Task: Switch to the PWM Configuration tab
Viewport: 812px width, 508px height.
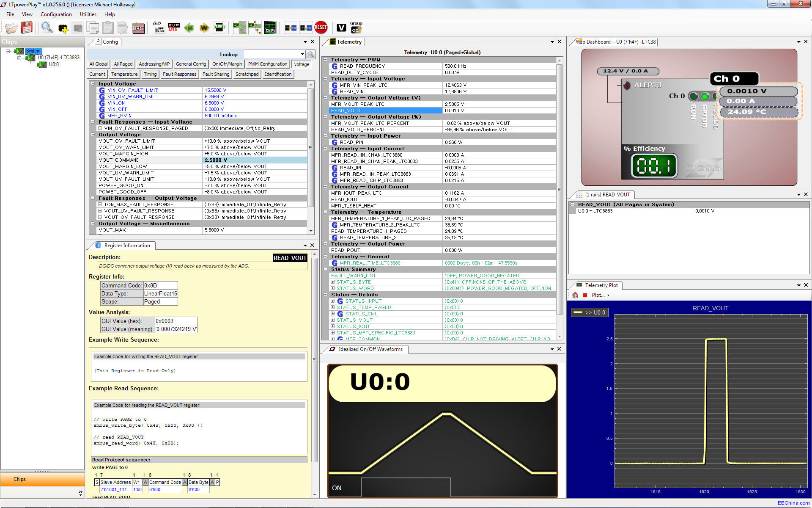Action: (268, 64)
